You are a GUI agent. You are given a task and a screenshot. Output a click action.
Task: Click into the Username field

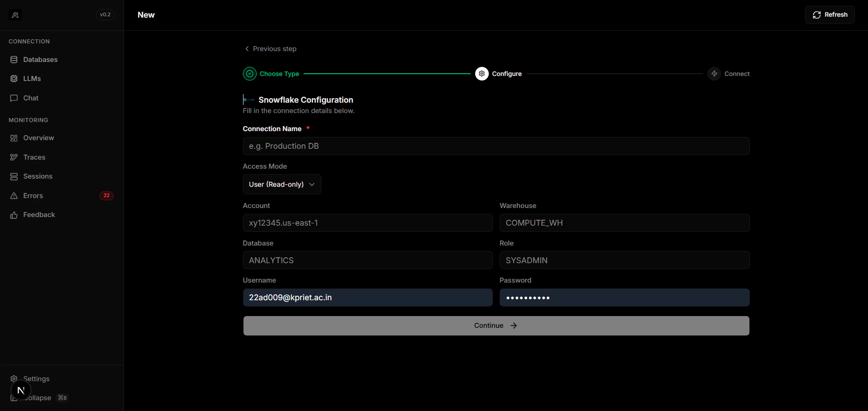[x=367, y=298]
